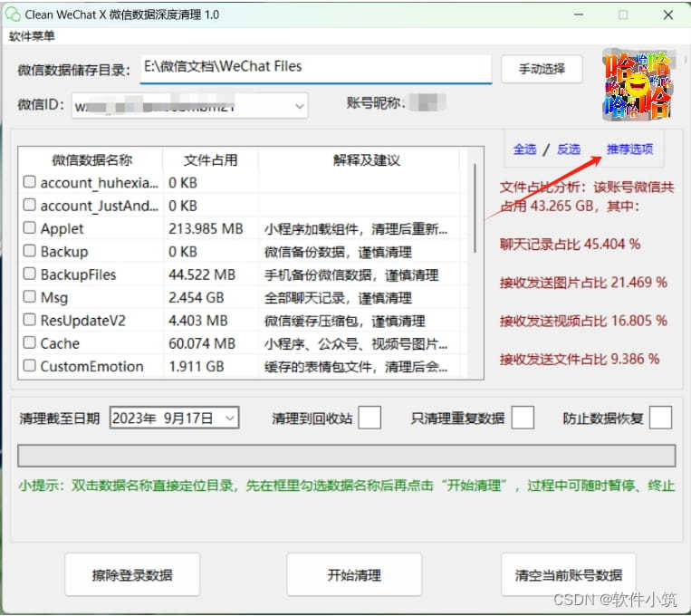Click the 解释及建议 column header
Screen dimensions: 691x616
[x=366, y=159]
